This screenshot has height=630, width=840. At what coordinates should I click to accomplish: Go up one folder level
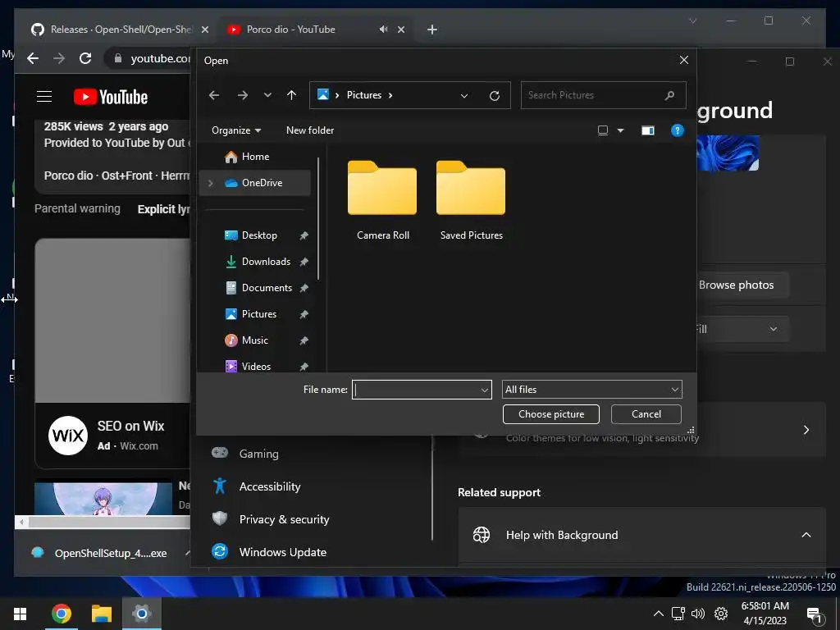[x=291, y=95]
